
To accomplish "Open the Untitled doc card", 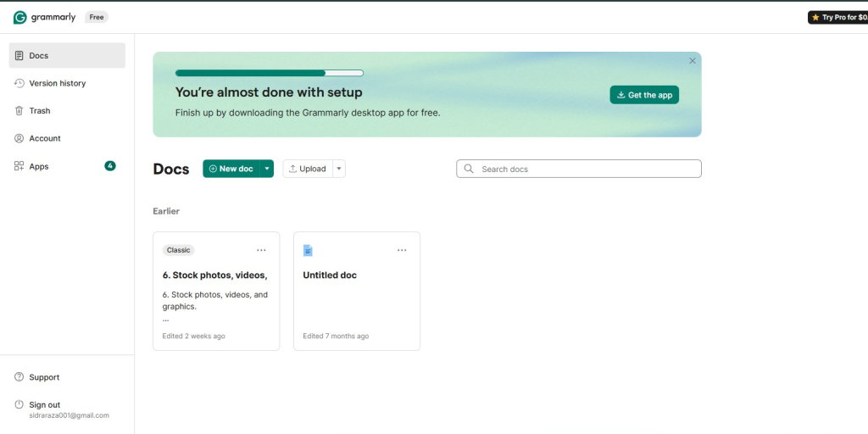I will pos(357,292).
